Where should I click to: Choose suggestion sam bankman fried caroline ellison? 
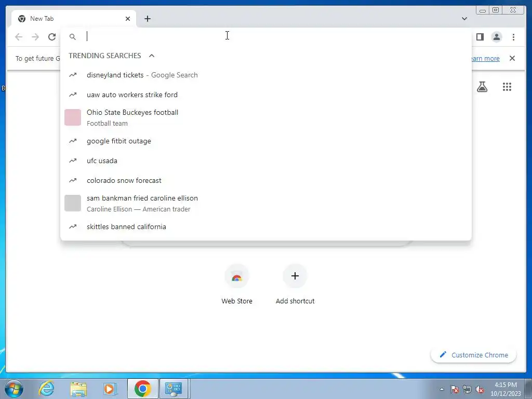coord(265,203)
